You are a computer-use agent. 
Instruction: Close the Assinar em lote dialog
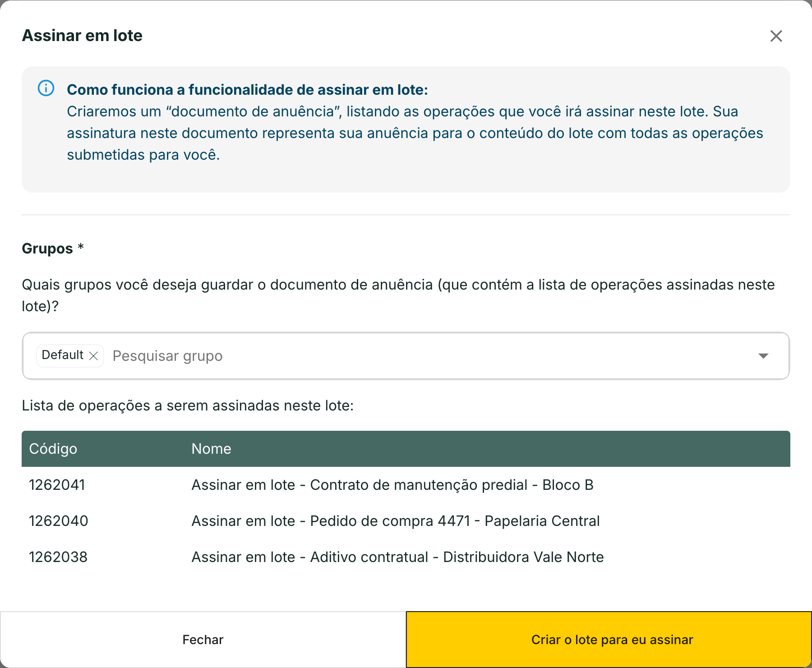click(x=776, y=36)
